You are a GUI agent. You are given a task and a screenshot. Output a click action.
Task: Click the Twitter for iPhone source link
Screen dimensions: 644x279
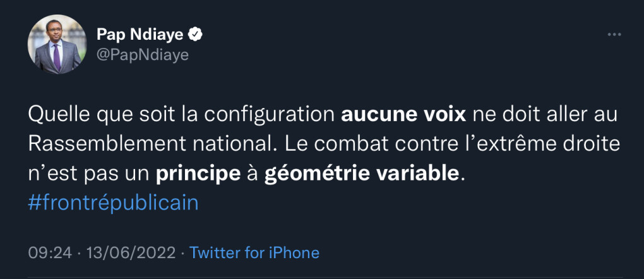254,253
